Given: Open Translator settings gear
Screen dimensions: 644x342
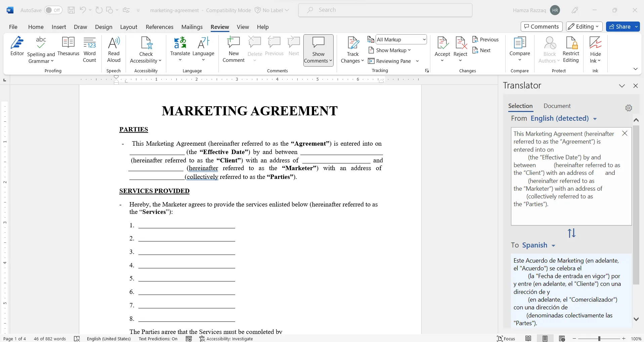Looking at the screenshot, I should pyautogui.click(x=629, y=108).
